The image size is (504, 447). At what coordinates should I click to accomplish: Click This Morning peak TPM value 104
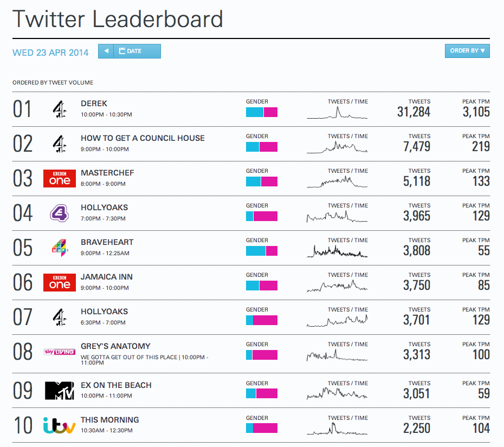tap(477, 428)
